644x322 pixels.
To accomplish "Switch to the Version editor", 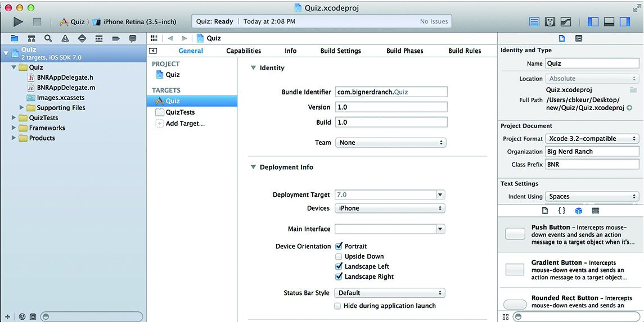I will (x=566, y=22).
